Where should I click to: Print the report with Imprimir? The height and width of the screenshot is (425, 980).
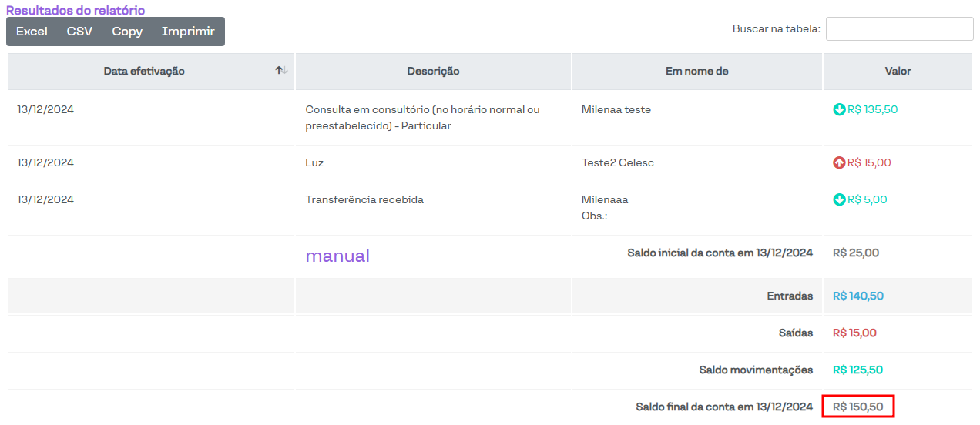point(188,32)
